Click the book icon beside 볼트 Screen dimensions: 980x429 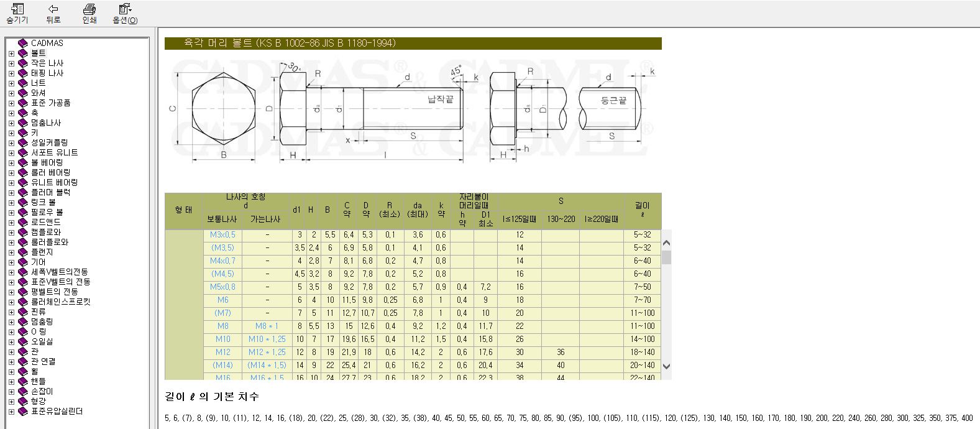pyautogui.click(x=23, y=53)
